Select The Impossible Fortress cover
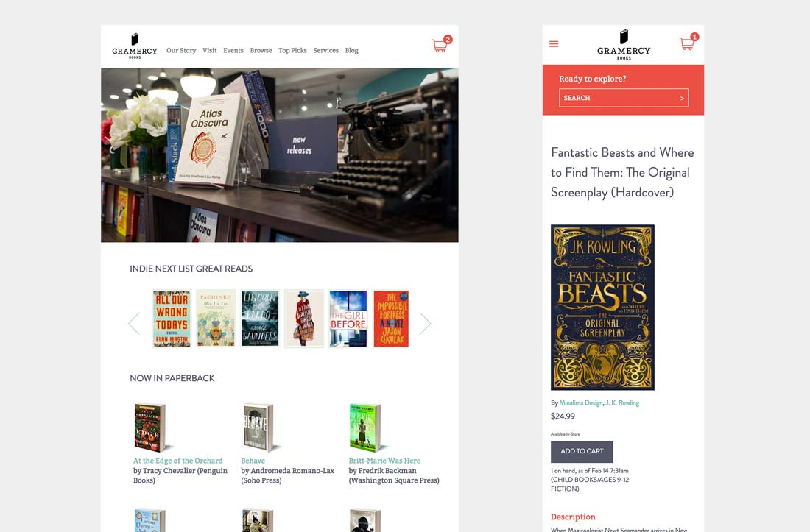Image resolution: width=810 pixels, height=532 pixels. 391,319
